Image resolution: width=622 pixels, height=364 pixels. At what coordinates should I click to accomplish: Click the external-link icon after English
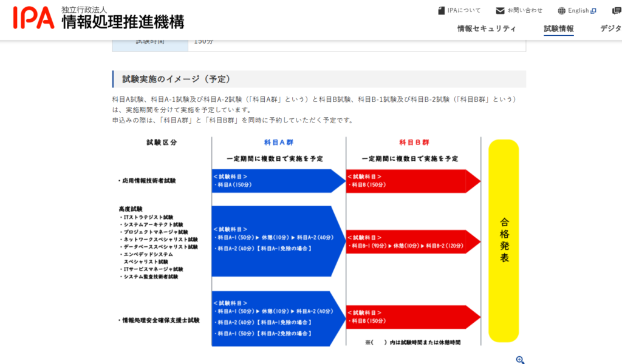pyautogui.click(x=593, y=10)
